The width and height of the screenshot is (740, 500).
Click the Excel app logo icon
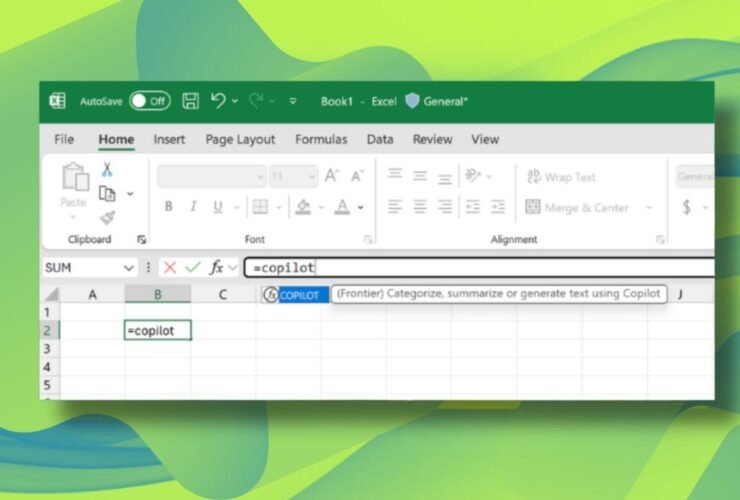58,101
